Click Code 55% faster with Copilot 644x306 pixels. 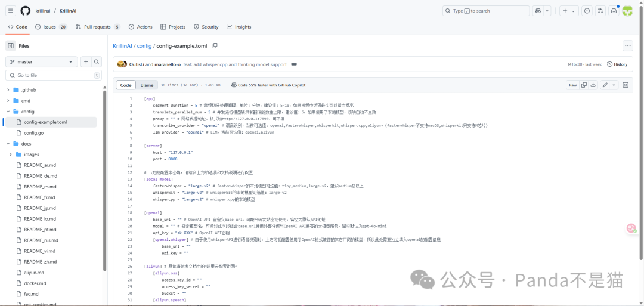click(x=268, y=85)
